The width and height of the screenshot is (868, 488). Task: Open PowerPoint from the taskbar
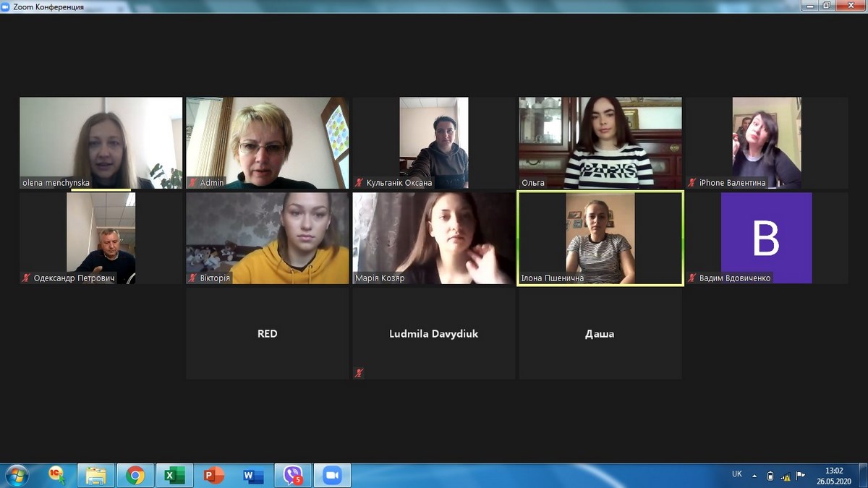[x=214, y=476]
